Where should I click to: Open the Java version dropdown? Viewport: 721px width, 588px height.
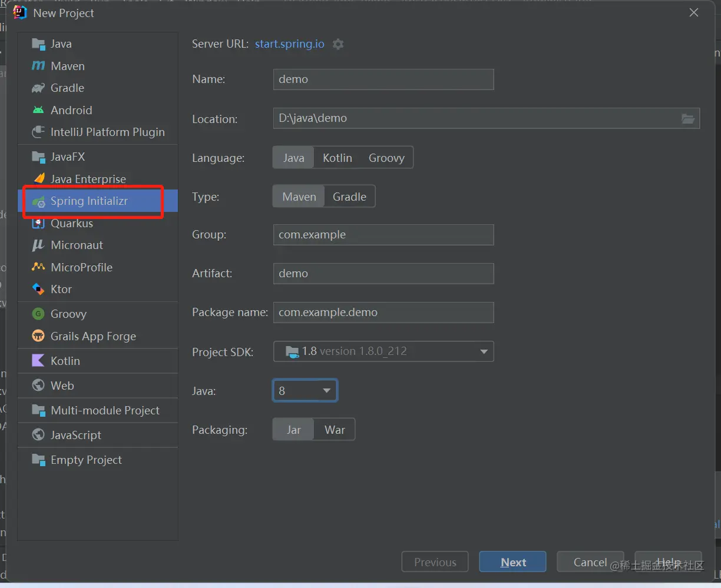pyautogui.click(x=305, y=391)
